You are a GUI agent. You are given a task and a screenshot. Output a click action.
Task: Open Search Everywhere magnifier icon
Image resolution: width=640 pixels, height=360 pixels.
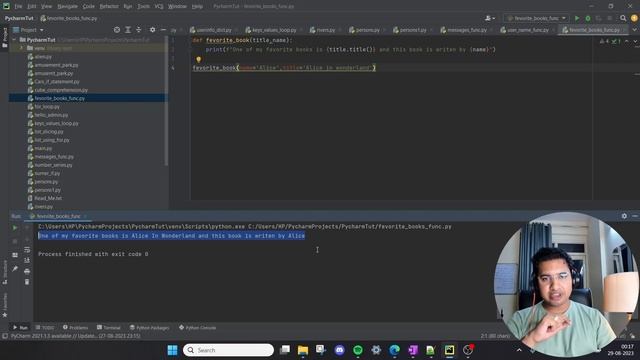click(x=623, y=18)
